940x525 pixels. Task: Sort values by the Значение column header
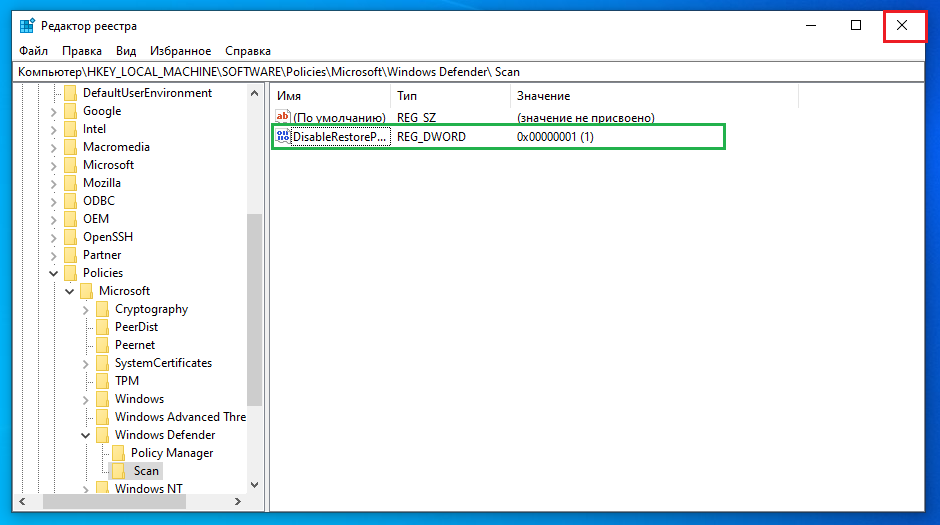tap(654, 96)
